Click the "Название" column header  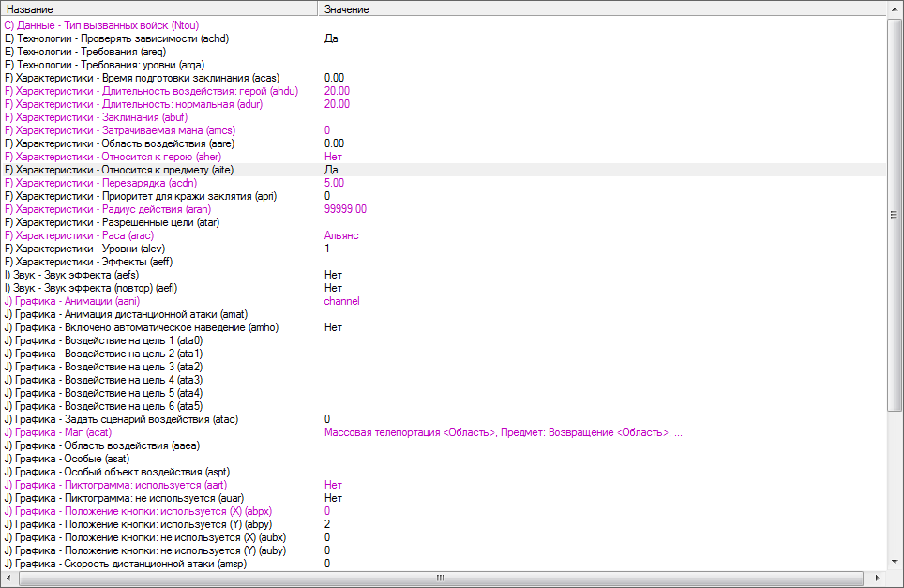click(159, 9)
